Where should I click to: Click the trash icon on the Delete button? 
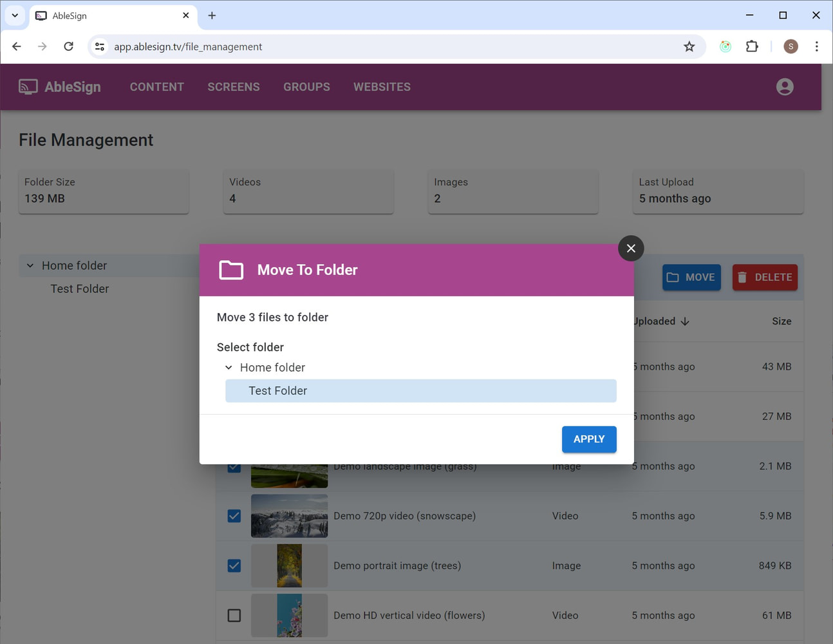(x=744, y=277)
